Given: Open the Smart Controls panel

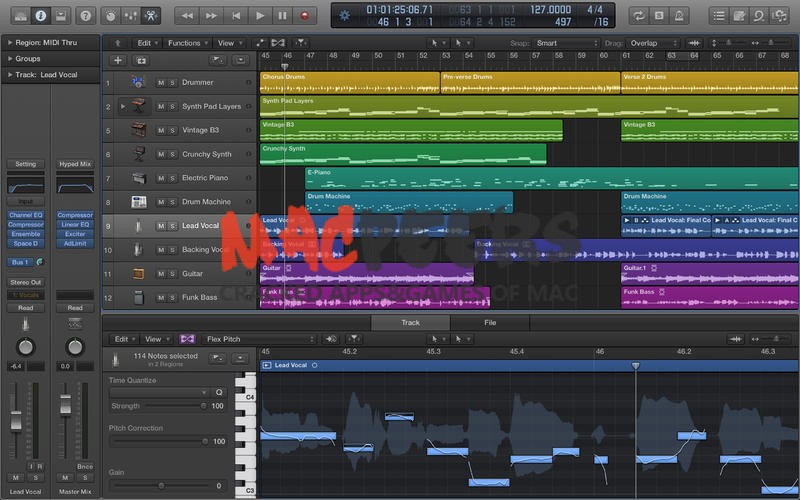Looking at the screenshot, I should (x=109, y=16).
